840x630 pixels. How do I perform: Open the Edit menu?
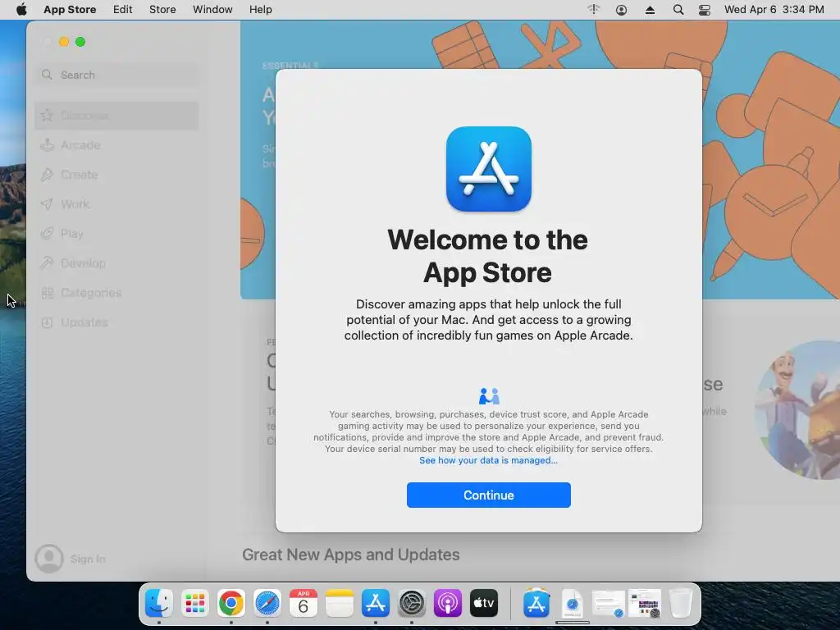pos(123,10)
